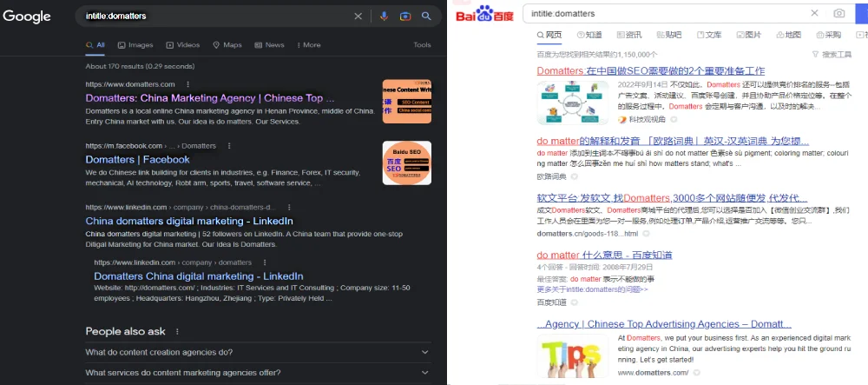This screenshot has height=385, width=868.
Task: Open Baidu camera image search
Action: [839, 13]
